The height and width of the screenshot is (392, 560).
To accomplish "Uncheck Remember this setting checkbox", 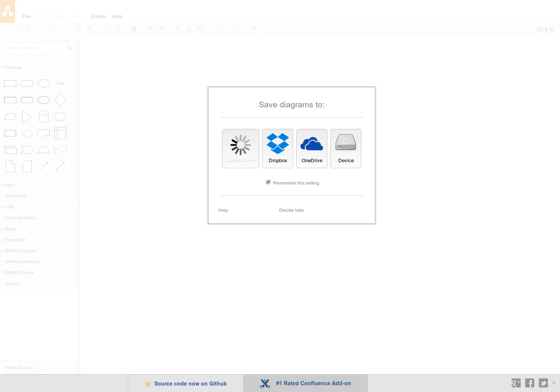I will coord(268,182).
